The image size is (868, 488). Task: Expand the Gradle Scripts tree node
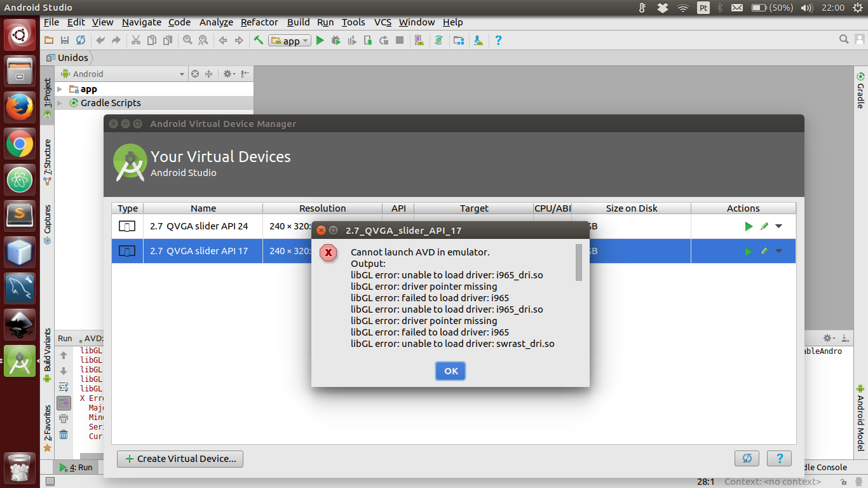(60, 103)
